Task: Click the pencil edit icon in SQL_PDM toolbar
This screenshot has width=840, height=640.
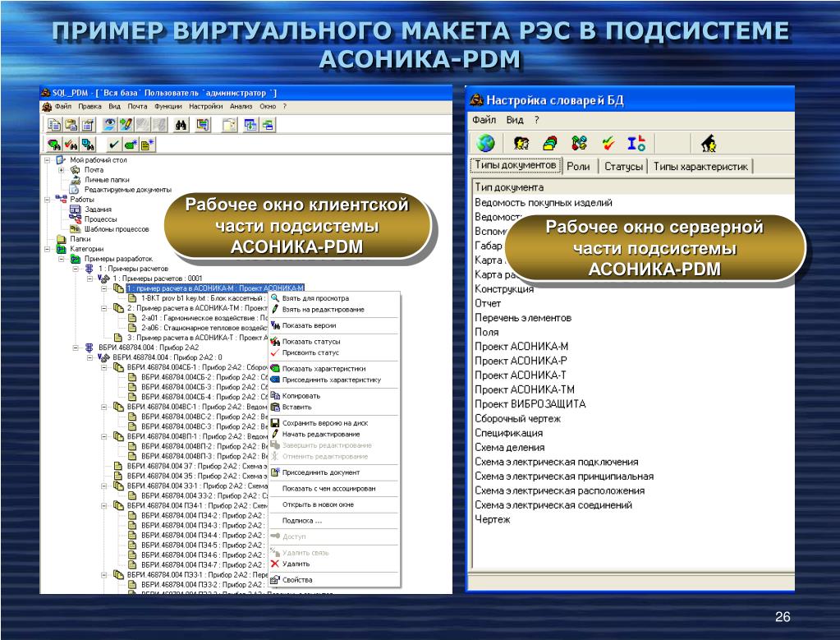Action: click(x=126, y=125)
